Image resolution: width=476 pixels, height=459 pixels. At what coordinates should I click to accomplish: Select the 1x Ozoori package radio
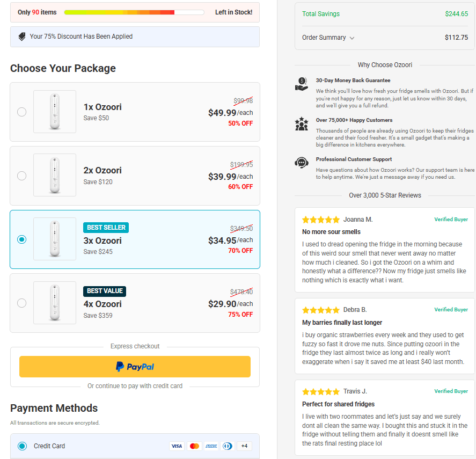point(21,112)
